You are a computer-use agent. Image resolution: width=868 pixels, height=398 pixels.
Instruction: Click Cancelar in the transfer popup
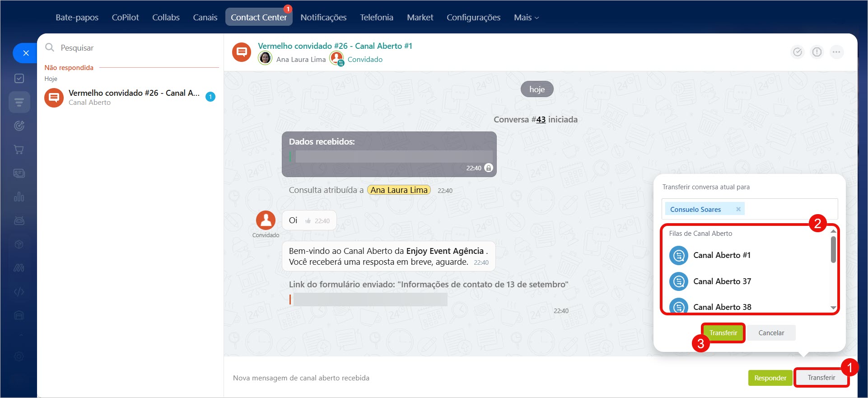771,333
